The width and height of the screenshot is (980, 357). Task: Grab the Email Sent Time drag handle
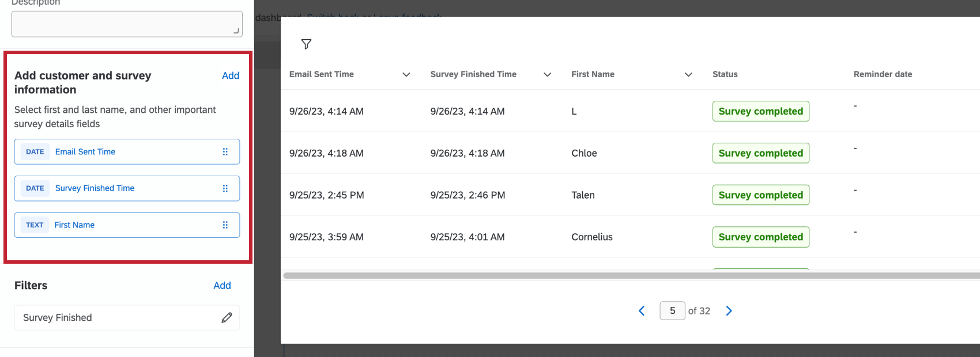225,152
